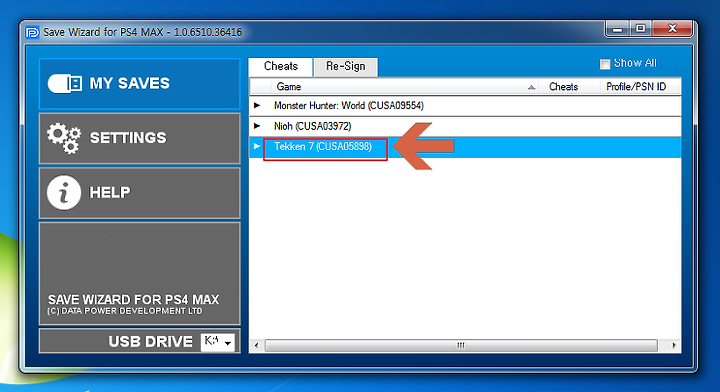Switch to the Cheats tab
Screen dimensions: 720x392
click(x=281, y=67)
